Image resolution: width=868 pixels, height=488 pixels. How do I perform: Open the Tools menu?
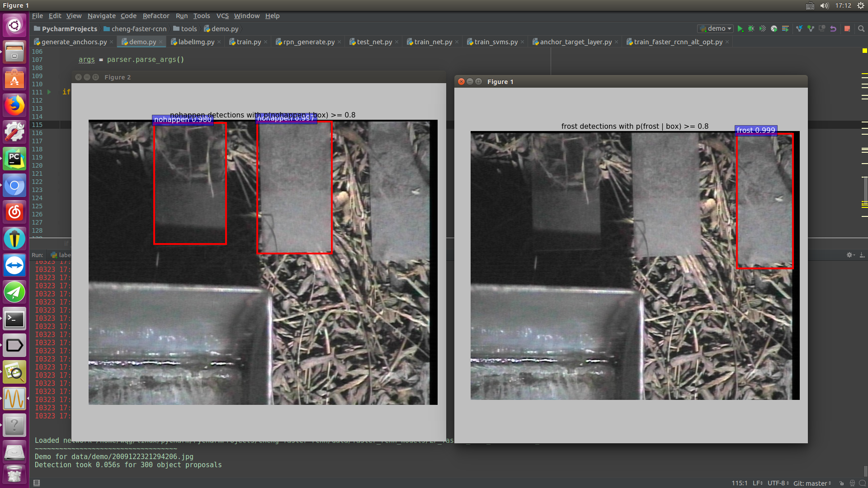(202, 16)
